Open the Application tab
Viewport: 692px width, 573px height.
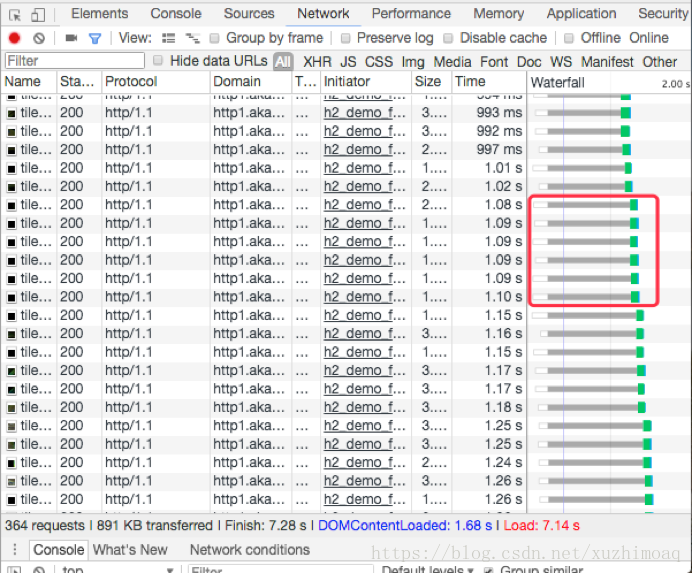tap(581, 14)
